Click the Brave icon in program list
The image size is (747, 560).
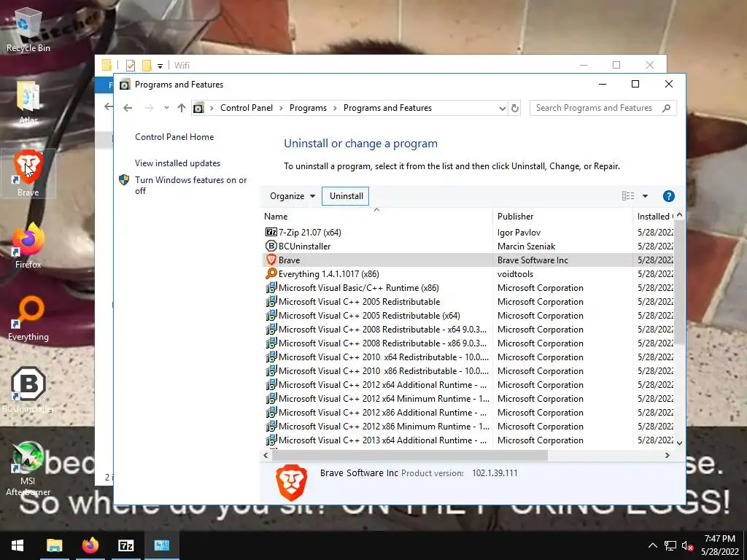[x=271, y=260]
